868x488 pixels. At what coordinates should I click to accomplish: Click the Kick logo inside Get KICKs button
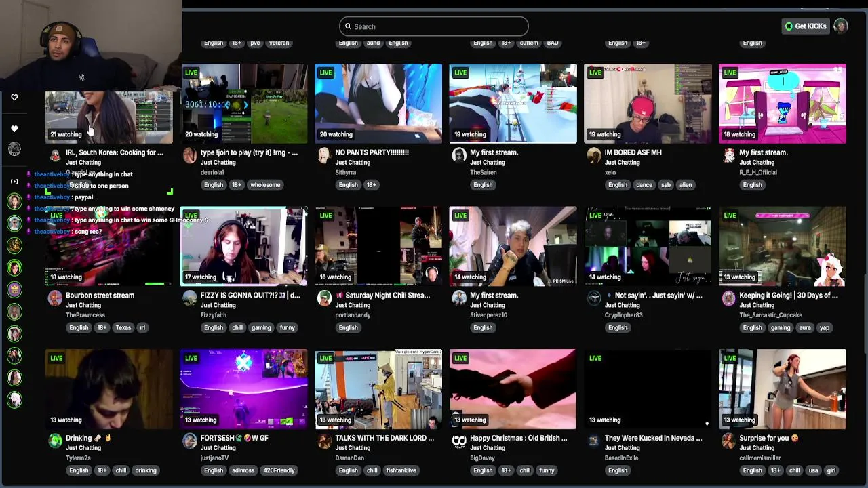coord(789,26)
